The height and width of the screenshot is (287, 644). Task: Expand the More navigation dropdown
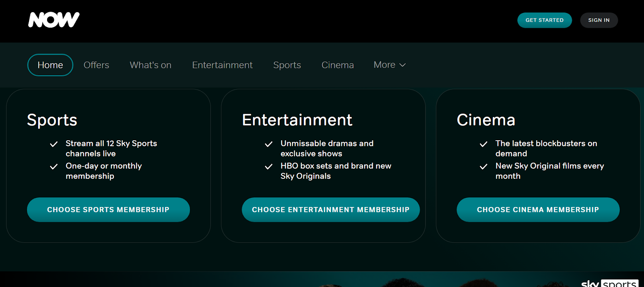389,65
